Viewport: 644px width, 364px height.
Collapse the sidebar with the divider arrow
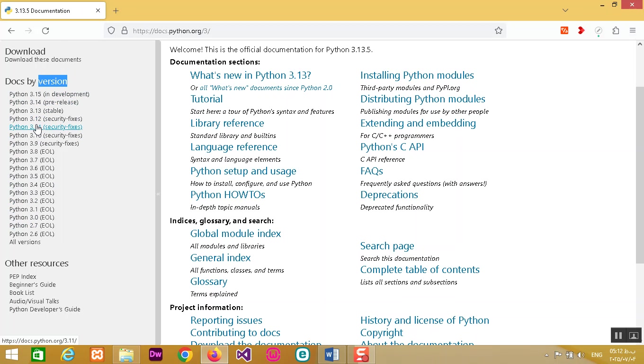(x=158, y=194)
